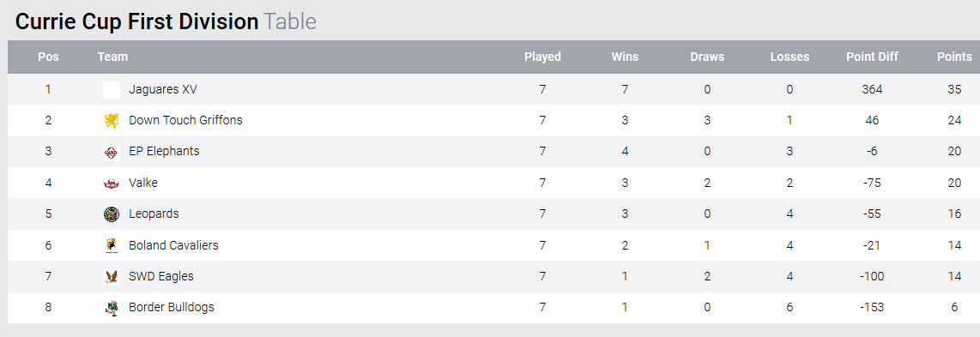The height and width of the screenshot is (337, 980).
Task: Select the EP Elephants team name
Action: 165,151
